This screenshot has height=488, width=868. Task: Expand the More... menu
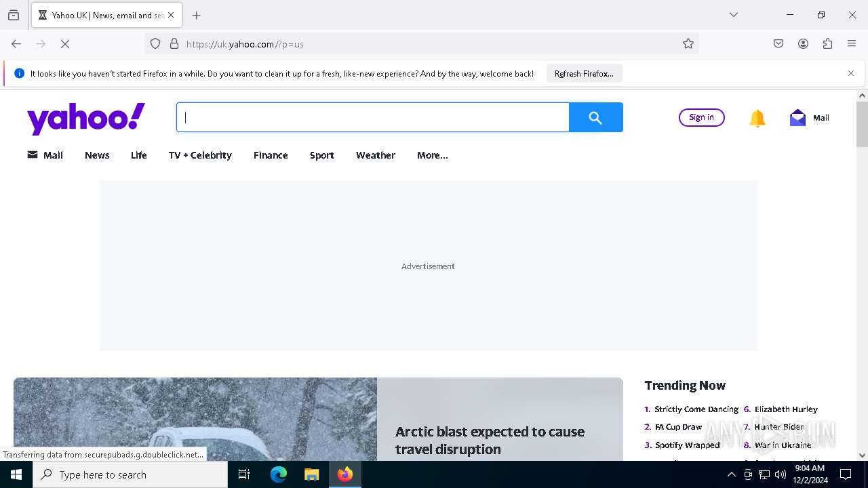433,155
